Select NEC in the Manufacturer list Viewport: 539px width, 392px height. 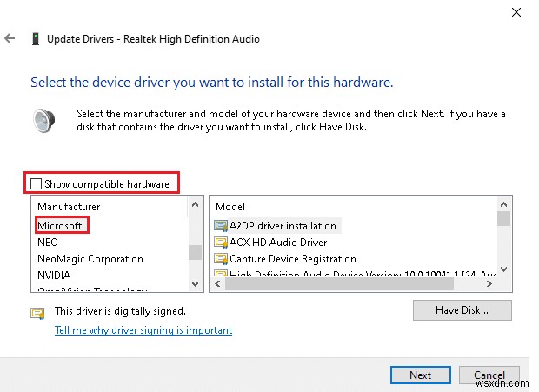click(x=47, y=243)
